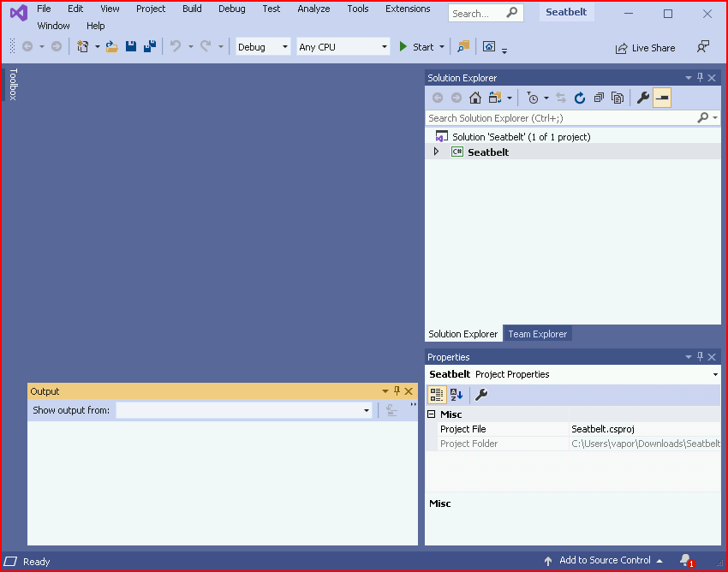Click the Undo arrow icon
The image size is (728, 572).
pyautogui.click(x=176, y=46)
